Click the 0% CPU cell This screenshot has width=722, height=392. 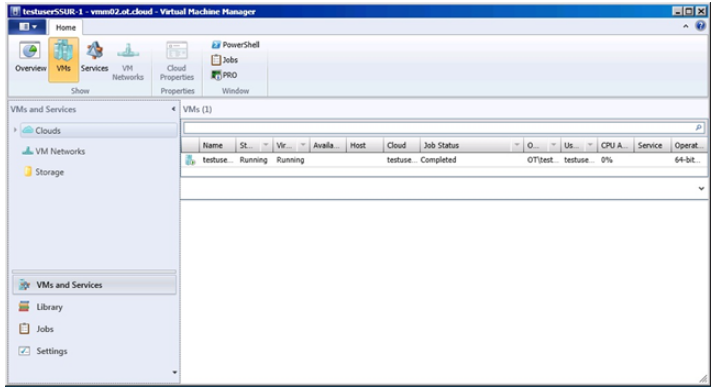point(606,160)
